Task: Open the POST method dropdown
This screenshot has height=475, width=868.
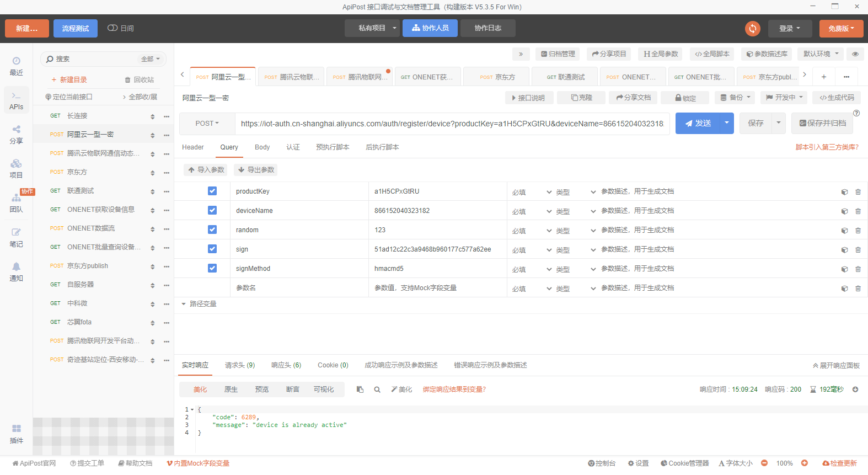Action: pos(207,124)
